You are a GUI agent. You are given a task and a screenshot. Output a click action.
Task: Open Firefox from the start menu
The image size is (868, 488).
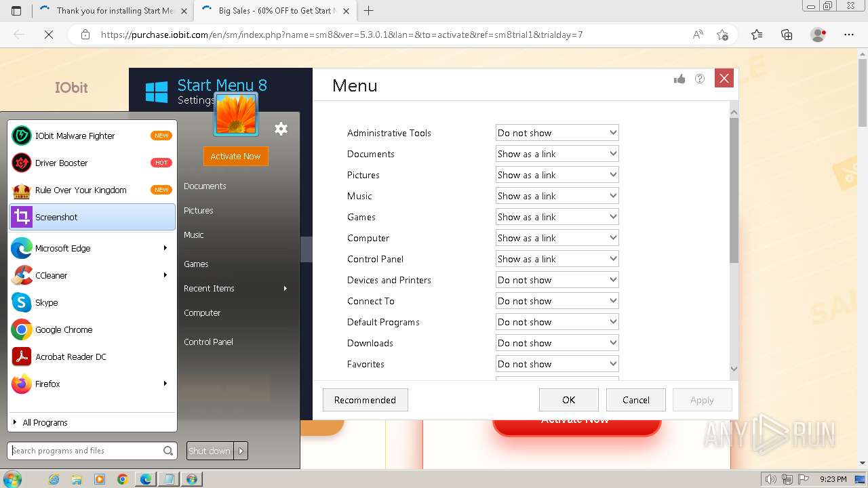tap(92, 384)
